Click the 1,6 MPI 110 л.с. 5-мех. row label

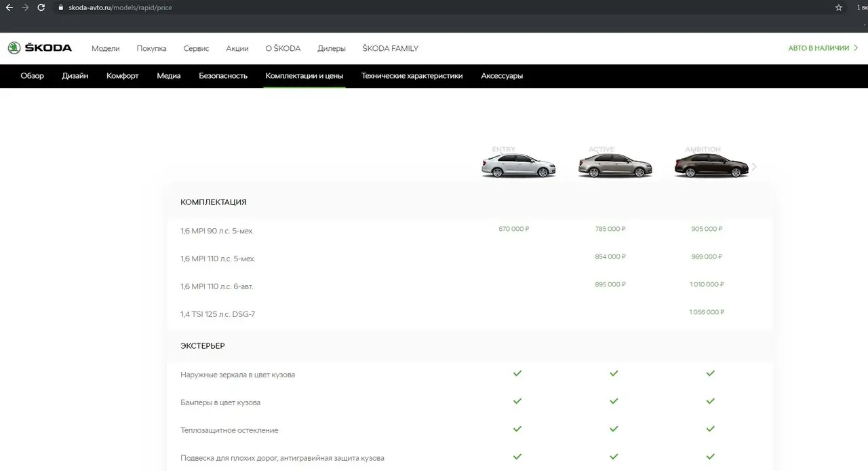[x=218, y=259]
